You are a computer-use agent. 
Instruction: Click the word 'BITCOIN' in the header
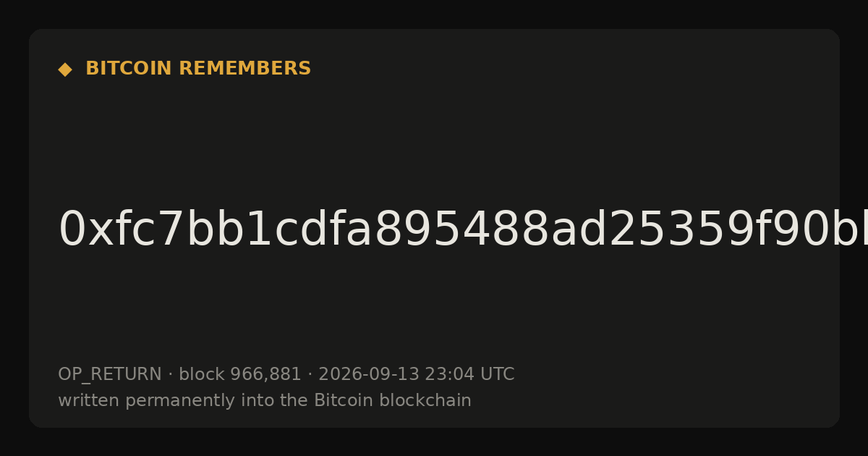tap(129, 69)
